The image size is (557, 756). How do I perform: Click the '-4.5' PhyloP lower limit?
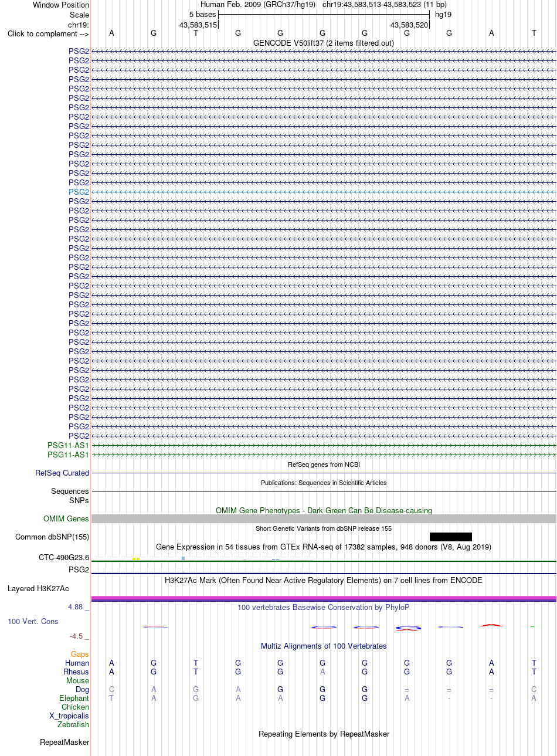76,636
